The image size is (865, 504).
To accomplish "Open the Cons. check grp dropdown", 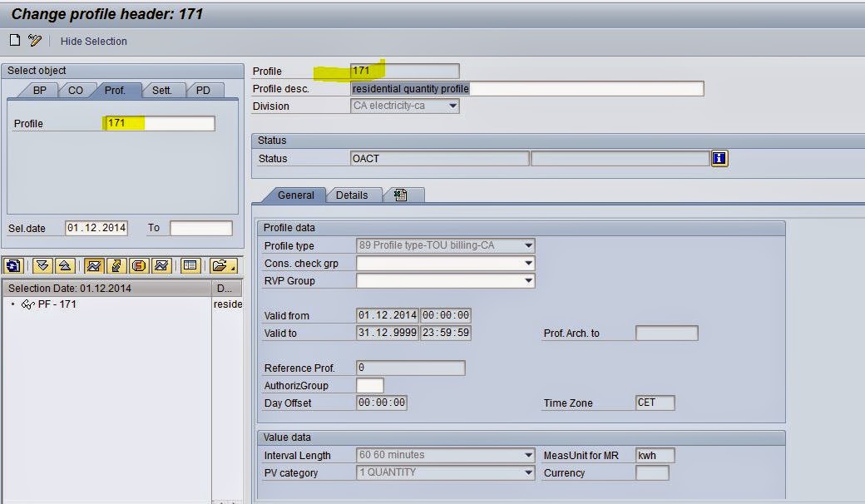I will pos(529,263).
